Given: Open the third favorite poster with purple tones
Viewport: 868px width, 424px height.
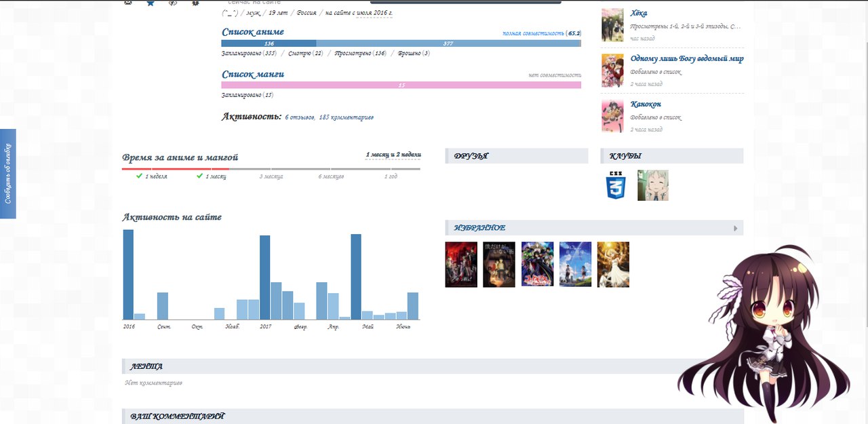Looking at the screenshot, I should tap(537, 265).
